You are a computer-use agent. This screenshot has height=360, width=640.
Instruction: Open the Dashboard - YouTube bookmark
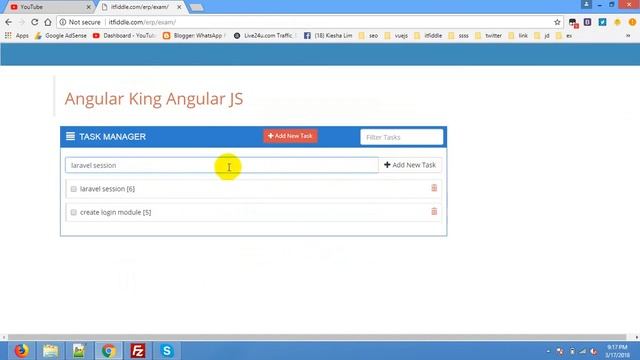pos(124,36)
